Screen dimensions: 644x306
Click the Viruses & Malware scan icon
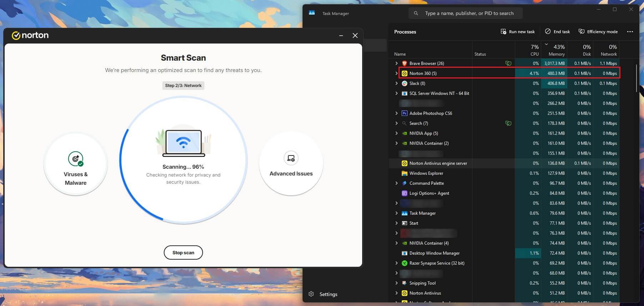tap(76, 159)
